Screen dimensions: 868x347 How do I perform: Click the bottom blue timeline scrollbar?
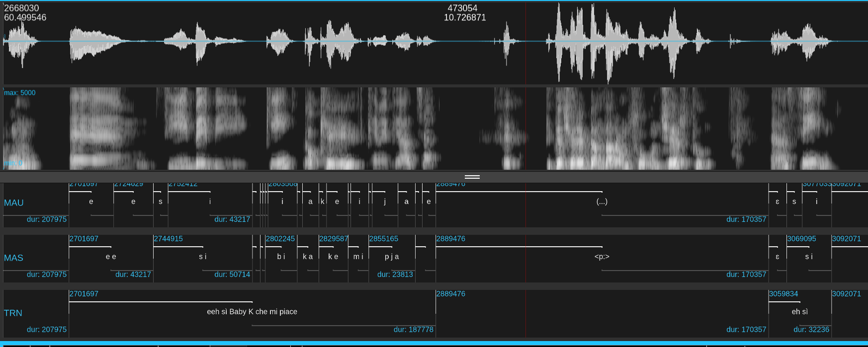click(x=434, y=344)
